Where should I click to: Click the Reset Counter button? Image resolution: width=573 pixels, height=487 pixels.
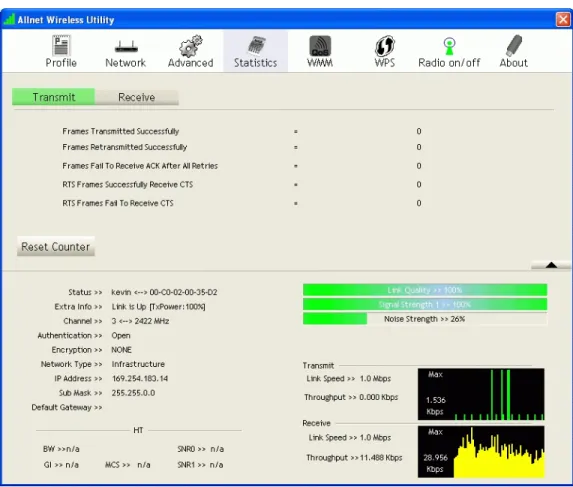56,247
